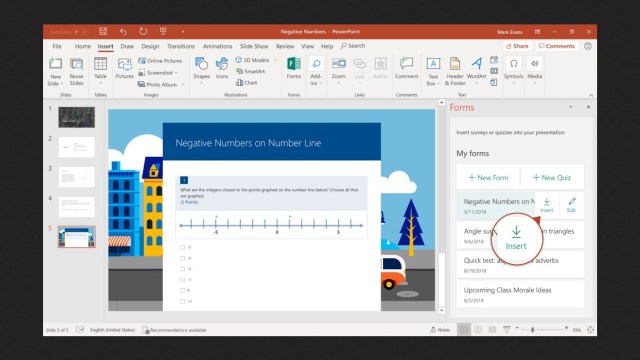Click the Share button
The width and height of the screenshot is (640, 360).
coord(517,46)
